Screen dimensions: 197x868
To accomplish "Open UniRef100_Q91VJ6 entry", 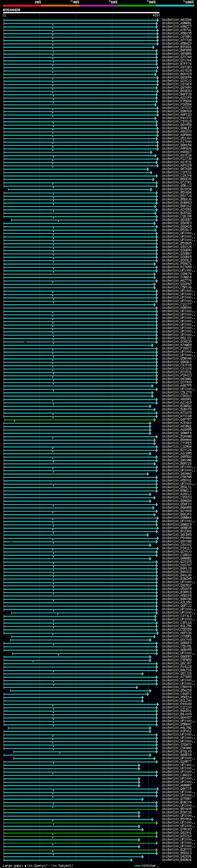I will 177,247.
